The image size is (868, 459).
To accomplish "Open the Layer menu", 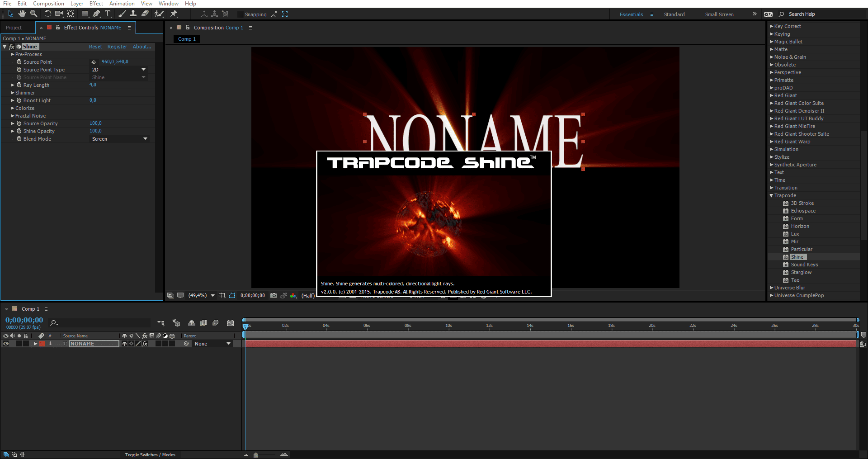I will (x=77, y=4).
